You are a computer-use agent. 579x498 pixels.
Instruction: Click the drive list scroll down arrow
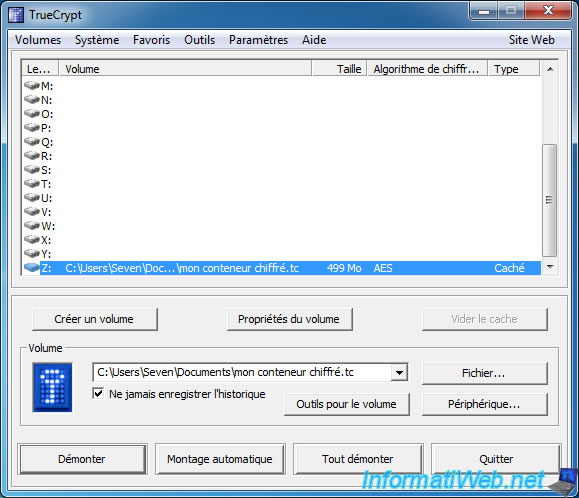pyautogui.click(x=550, y=267)
